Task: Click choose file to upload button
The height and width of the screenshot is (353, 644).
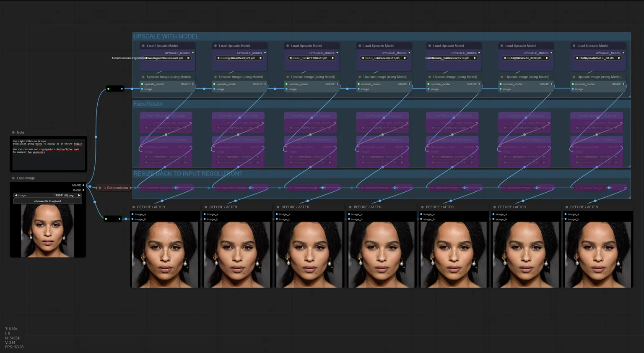Action: (x=47, y=201)
